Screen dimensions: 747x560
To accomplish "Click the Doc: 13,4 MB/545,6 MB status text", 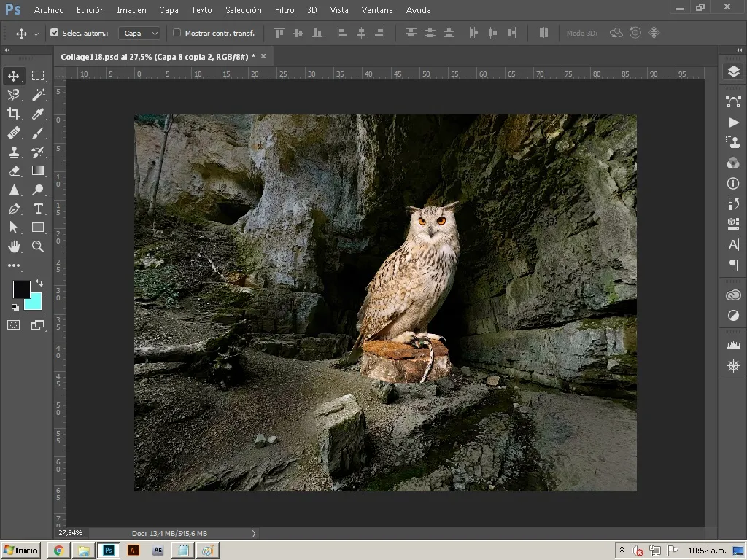I will (169, 533).
